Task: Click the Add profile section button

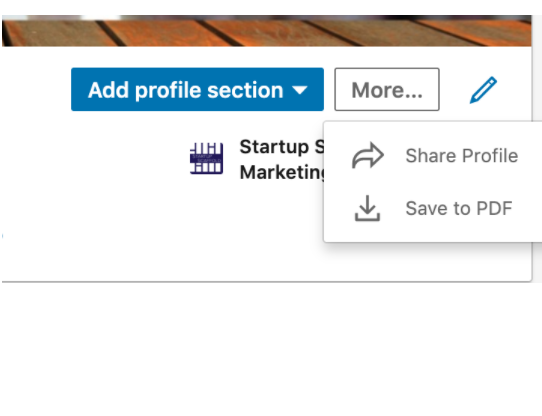Action: pyautogui.click(x=197, y=90)
